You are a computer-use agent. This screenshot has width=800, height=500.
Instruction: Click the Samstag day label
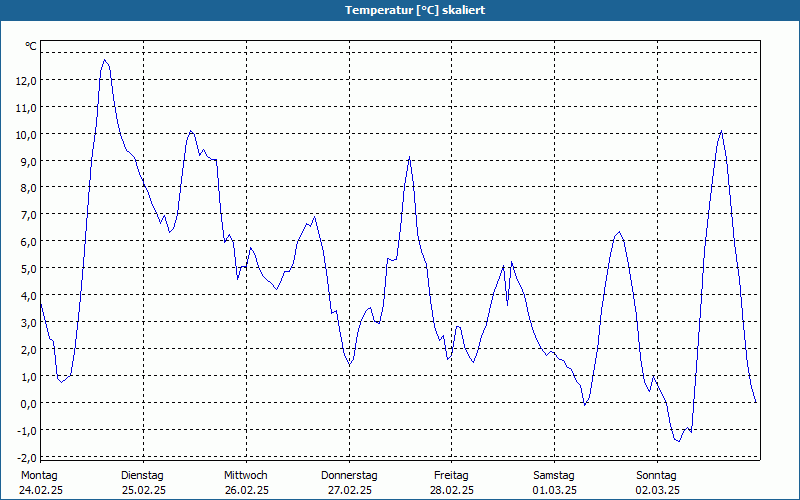pos(554,476)
